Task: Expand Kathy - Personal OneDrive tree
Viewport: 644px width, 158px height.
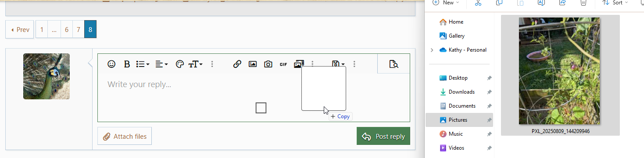Action: (432, 50)
